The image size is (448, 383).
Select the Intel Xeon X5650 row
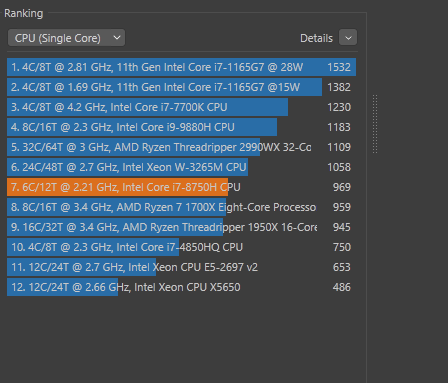pyautogui.click(x=181, y=287)
